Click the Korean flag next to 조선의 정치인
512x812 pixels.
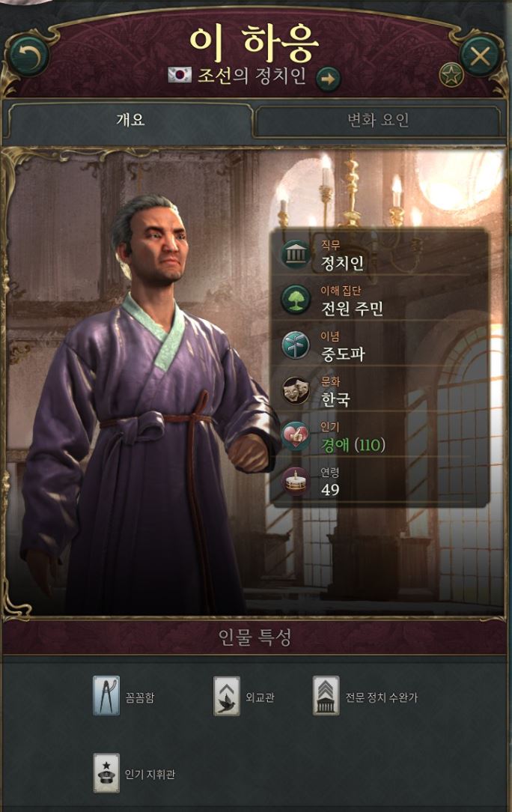point(180,75)
